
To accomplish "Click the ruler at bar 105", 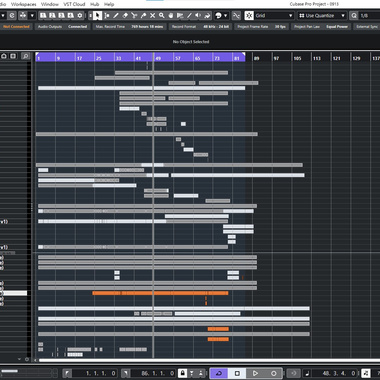I will (297, 58).
